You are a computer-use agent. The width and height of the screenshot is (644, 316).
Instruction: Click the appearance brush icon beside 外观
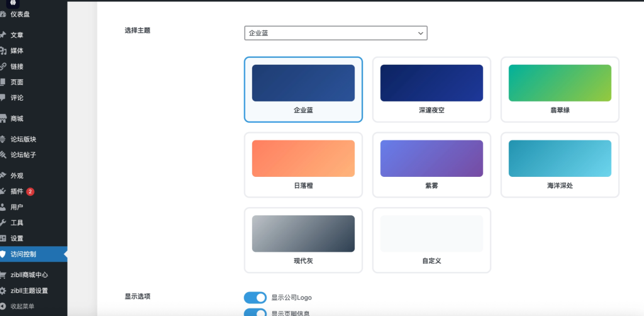pyautogui.click(x=3, y=176)
